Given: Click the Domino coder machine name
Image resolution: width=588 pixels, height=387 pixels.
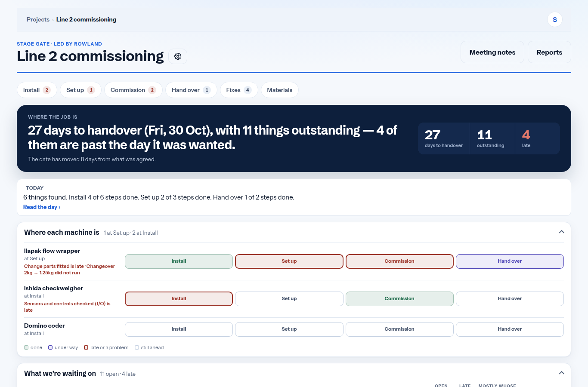Looking at the screenshot, I should point(44,326).
